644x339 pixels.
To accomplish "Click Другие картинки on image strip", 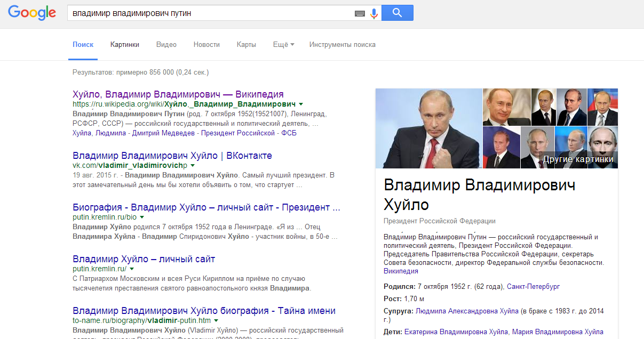I will 578,159.
